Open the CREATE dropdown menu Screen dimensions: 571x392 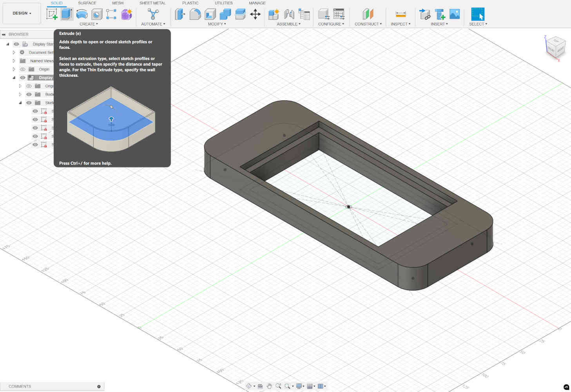89,24
